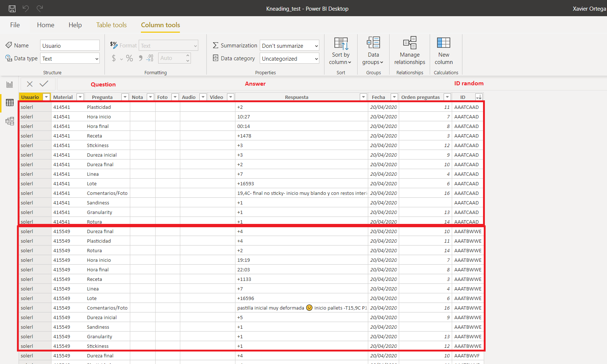Viewport: 607px width, 364px height.
Task: Switch to the Home tab
Action: (46, 25)
